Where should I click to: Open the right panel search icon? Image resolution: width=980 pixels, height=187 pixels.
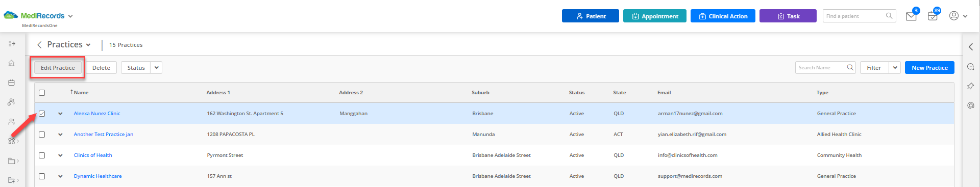point(971,67)
